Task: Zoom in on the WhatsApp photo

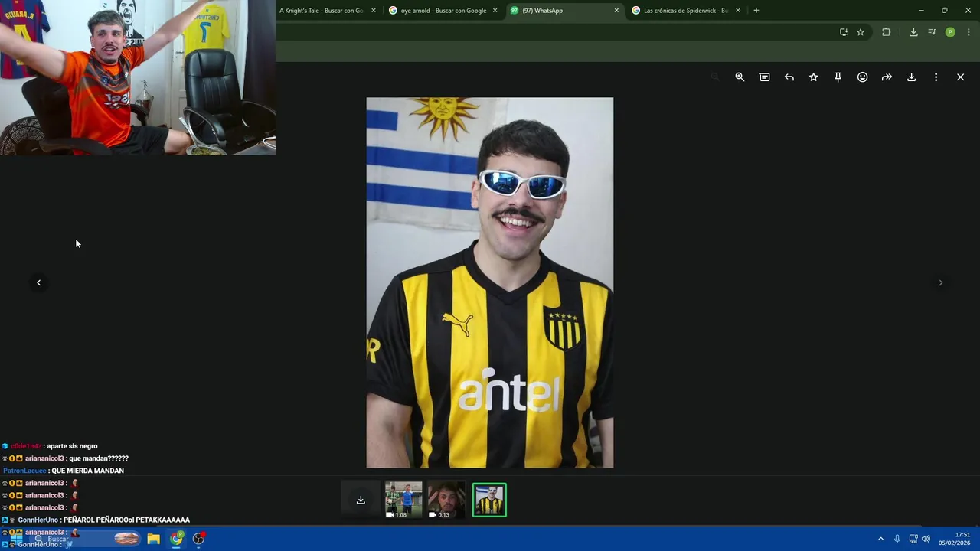Action: pos(740,77)
